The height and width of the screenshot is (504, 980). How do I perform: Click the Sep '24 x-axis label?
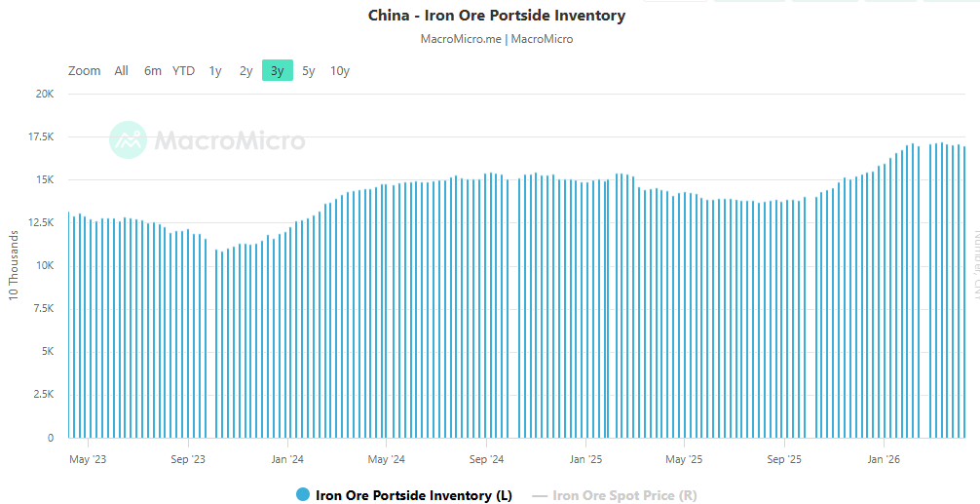click(x=486, y=458)
